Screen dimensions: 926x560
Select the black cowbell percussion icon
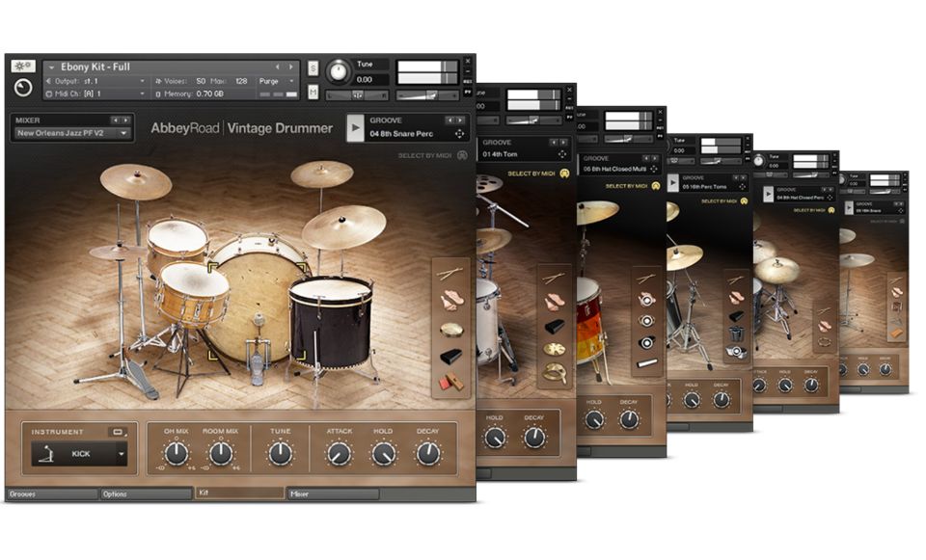click(450, 356)
